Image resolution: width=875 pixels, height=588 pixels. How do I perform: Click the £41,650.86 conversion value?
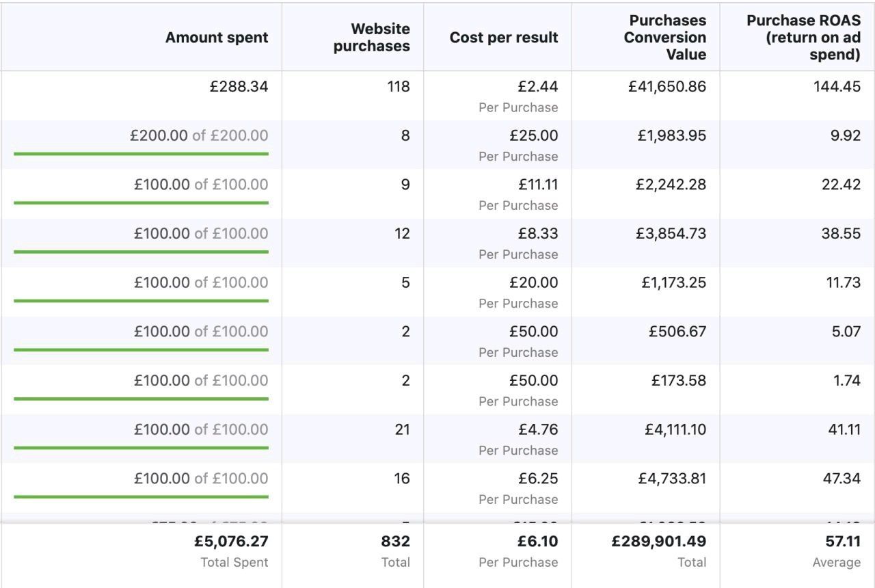pyautogui.click(x=667, y=87)
